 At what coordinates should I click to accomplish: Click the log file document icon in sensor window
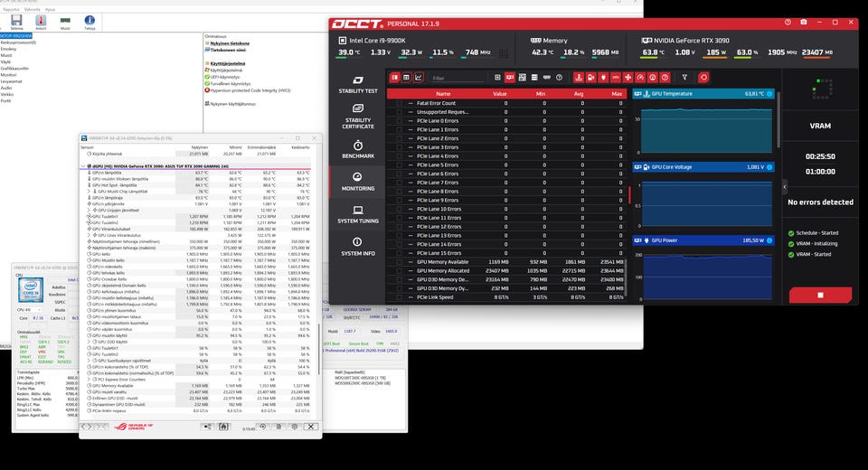tap(279, 427)
